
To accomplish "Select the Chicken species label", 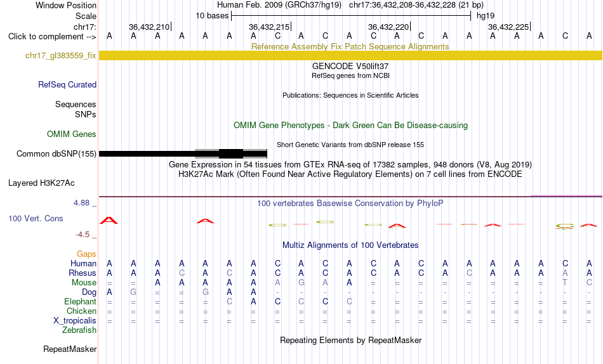I will 81,311.
